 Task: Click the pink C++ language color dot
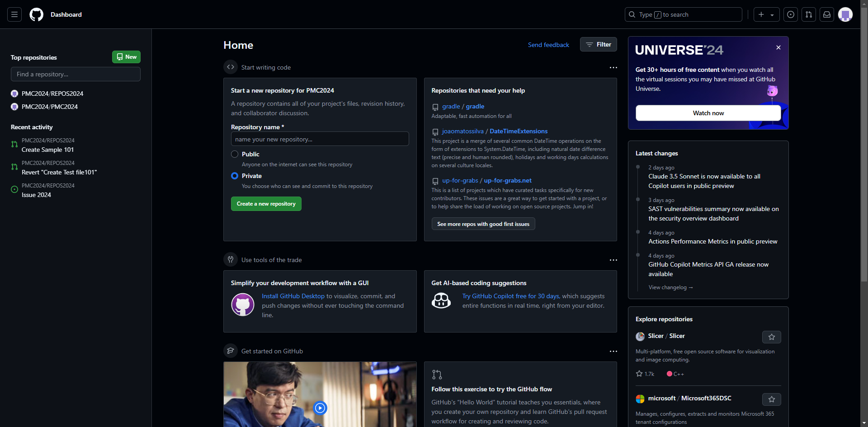point(669,374)
